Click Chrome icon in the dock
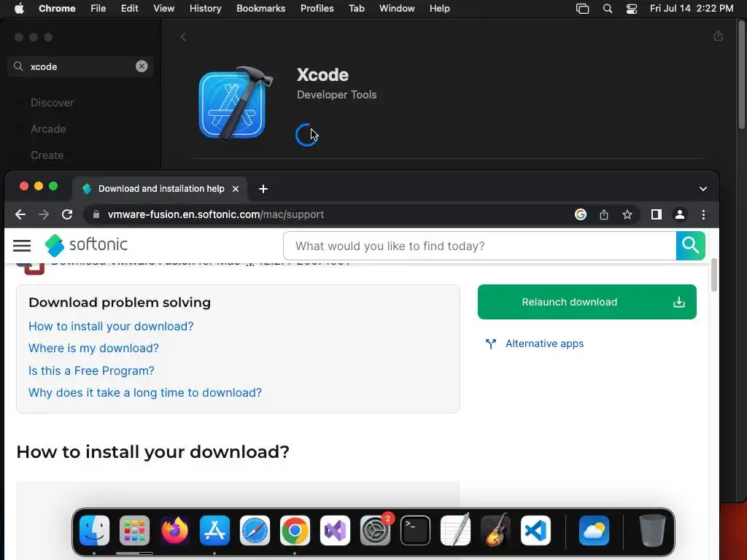This screenshot has width=747, height=560. (295, 530)
